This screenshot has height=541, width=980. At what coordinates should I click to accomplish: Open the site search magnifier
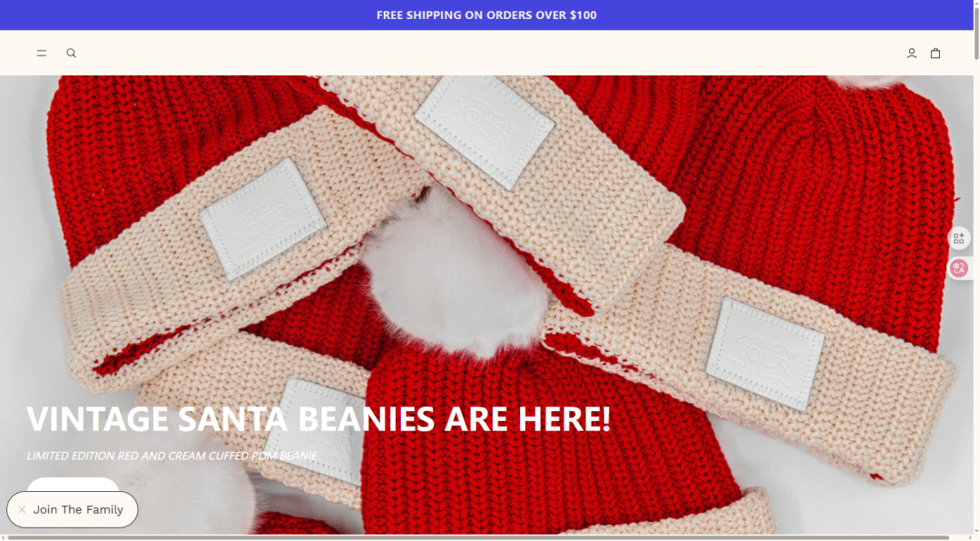[x=72, y=54]
